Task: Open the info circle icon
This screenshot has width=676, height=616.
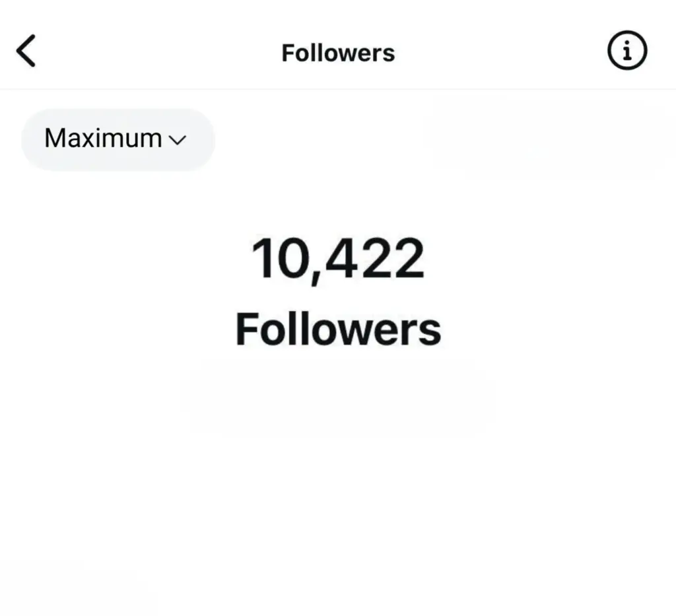Action: [x=626, y=51]
